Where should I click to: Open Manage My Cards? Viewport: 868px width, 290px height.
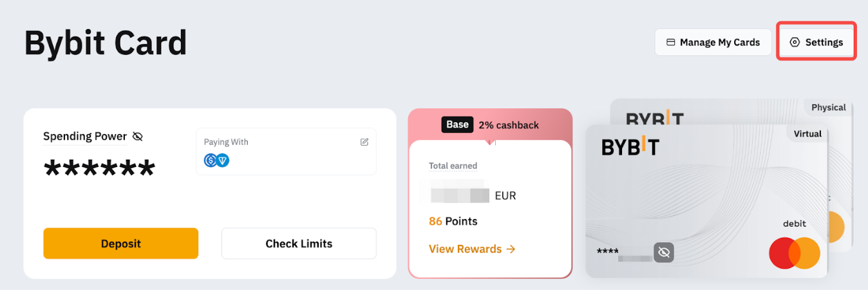[713, 43]
